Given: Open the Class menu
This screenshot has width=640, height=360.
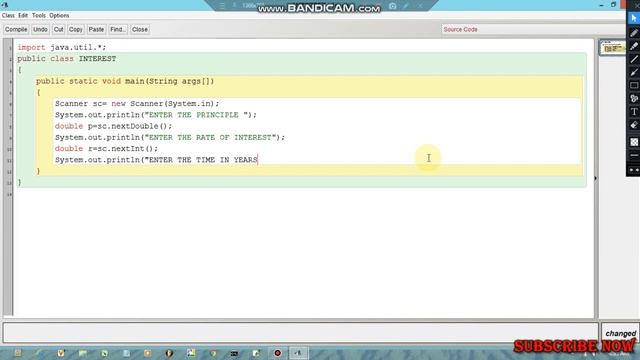Looking at the screenshot, I should click(8, 16).
